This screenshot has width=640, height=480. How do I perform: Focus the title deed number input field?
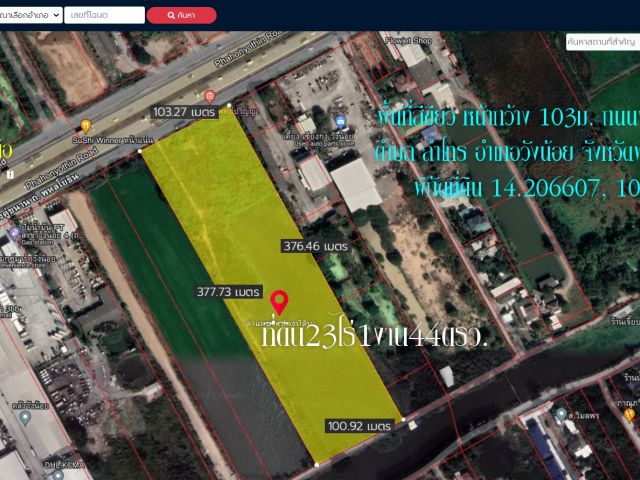pyautogui.click(x=104, y=15)
